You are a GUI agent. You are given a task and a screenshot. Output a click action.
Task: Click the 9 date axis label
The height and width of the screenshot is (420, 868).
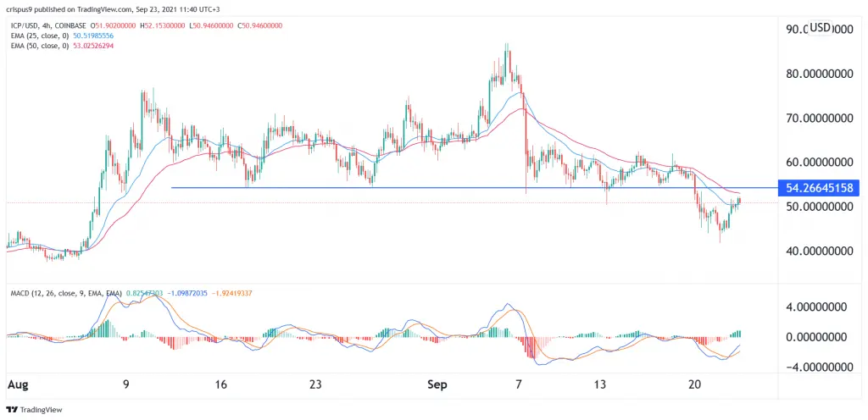pos(126,384)
